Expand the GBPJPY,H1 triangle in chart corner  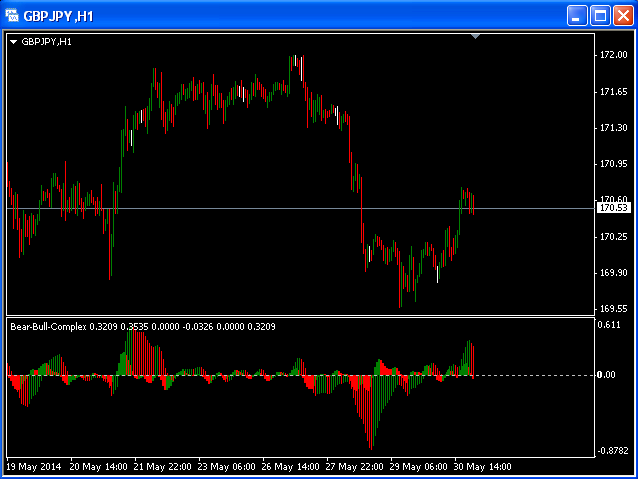pos(13,42)
